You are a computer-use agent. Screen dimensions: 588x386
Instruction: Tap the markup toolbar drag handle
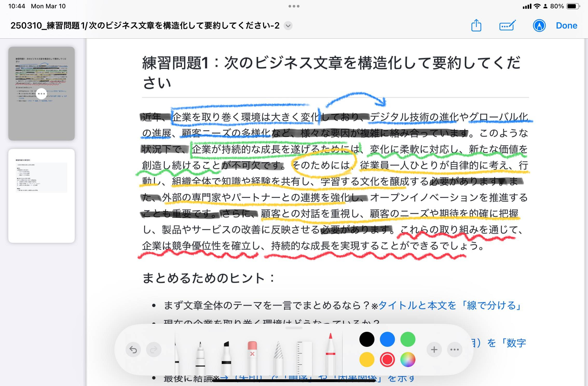[x=294, y=328]
